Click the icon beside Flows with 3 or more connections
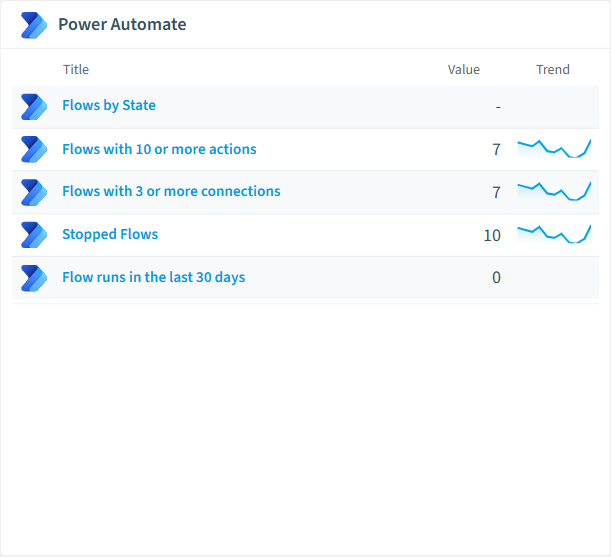The width and height of the screenshot is (611, 557). coord(34,192)
